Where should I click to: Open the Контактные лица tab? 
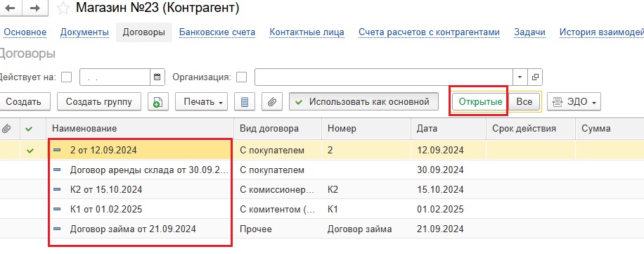[307, 32]
